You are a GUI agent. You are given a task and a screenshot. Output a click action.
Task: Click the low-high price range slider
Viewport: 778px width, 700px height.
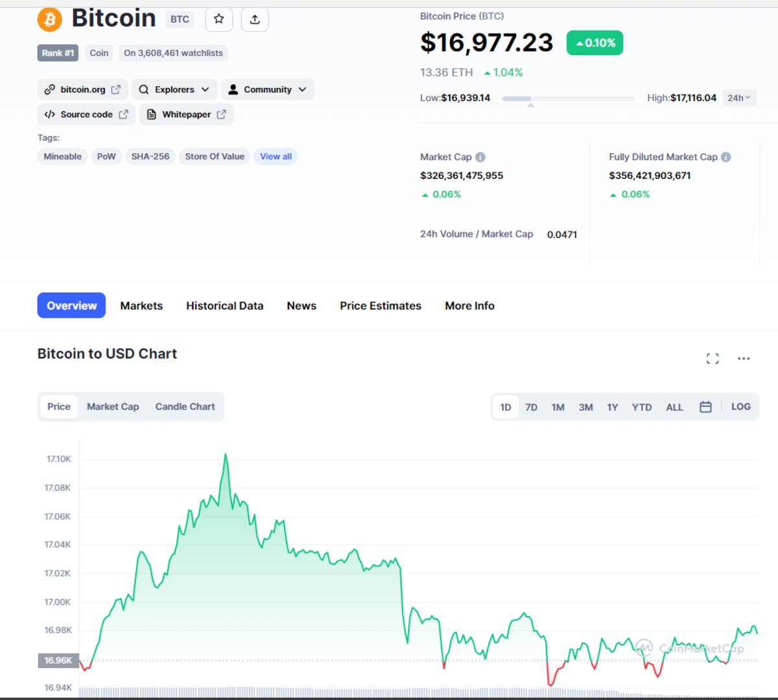coord(568,99)
